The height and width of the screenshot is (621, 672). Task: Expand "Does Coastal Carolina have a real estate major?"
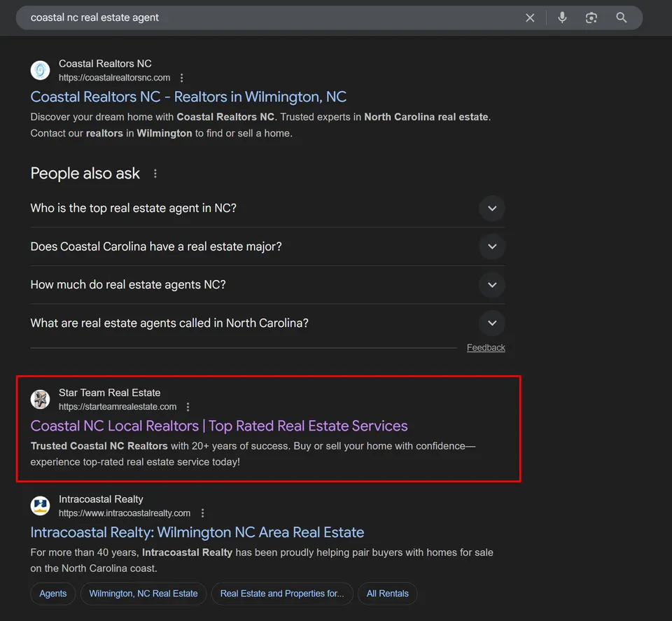tap(267, 246)
